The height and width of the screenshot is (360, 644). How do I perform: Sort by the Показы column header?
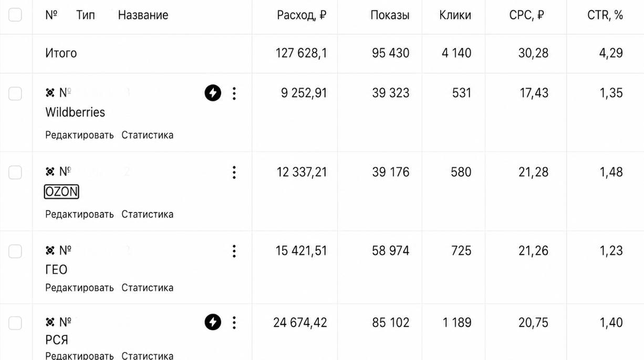point(390,15)
